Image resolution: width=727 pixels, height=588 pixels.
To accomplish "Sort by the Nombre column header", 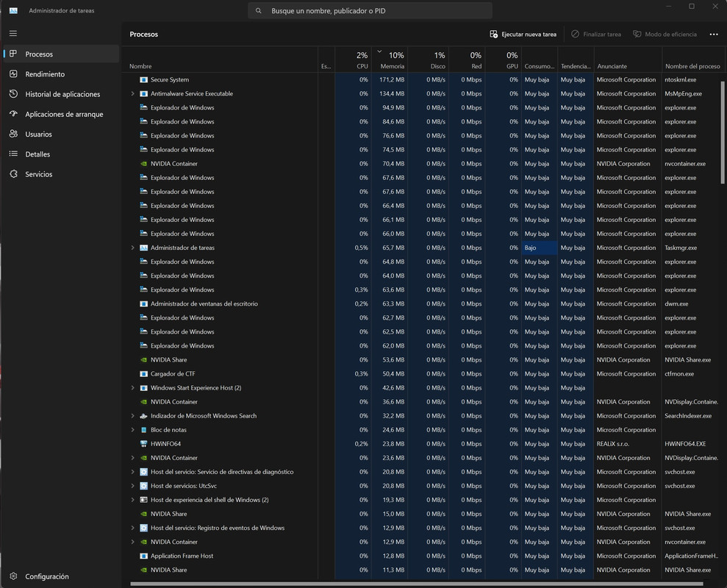I will click(x=220, y=60).
